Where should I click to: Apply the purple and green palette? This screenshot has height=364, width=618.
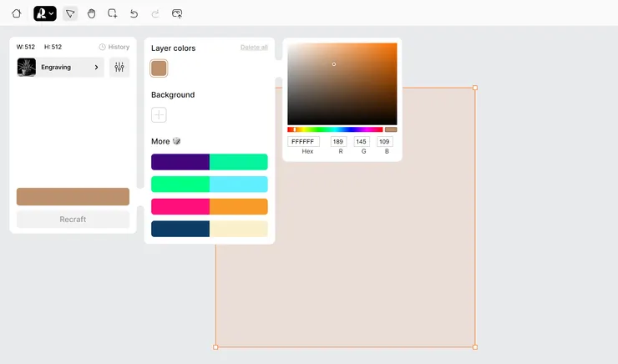tap(210, 162)
